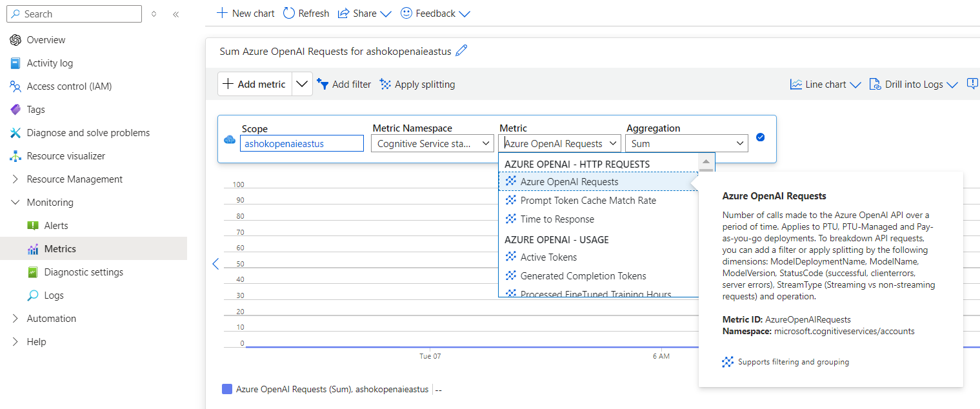Click the Scope field showing ashokopenaieastus
This screenshot has width=980, height=409.
point(302,143)
